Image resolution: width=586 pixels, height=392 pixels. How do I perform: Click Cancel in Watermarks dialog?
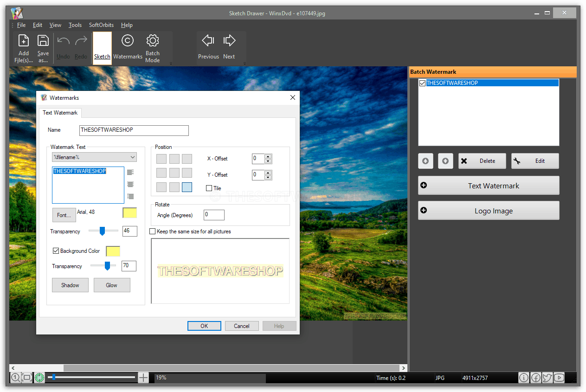[x=242, y=326]
